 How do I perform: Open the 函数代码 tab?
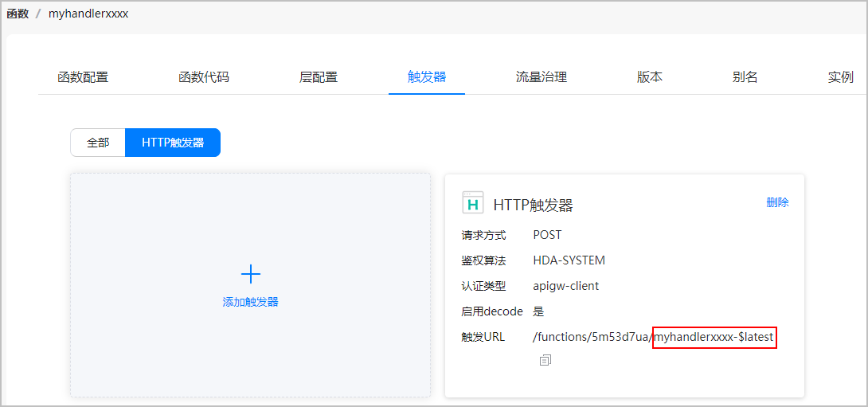(x=204, y=77)
